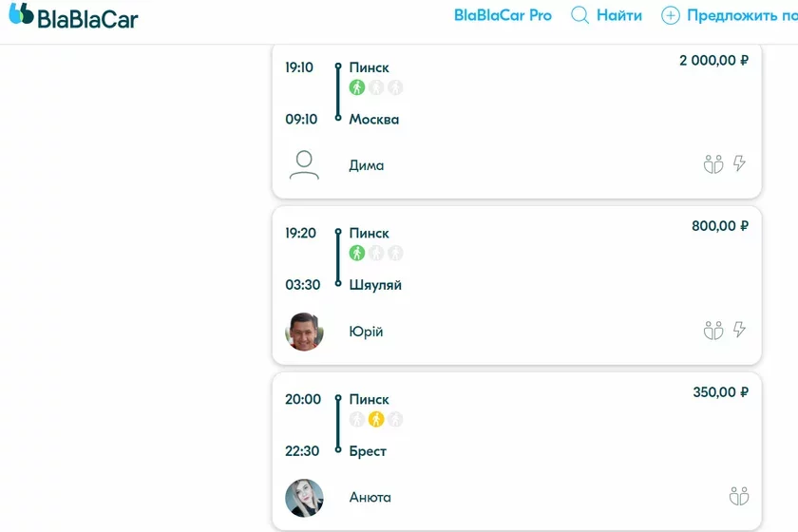798x532 pixels.
Task: Open driver Дима's default avatar
Action: 304,165
